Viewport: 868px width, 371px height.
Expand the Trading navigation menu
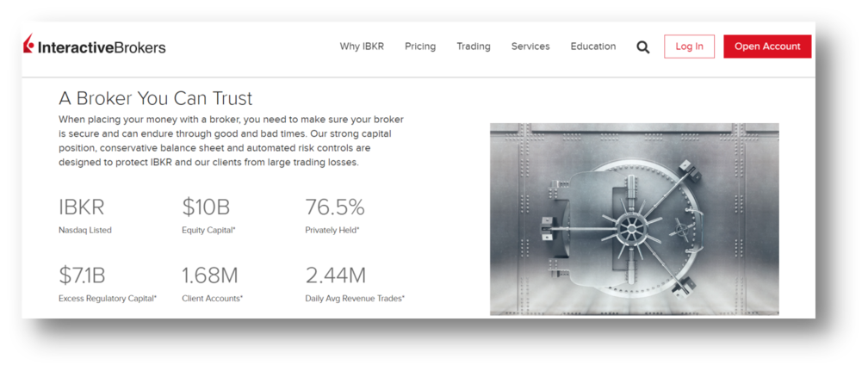click(474, 46)
